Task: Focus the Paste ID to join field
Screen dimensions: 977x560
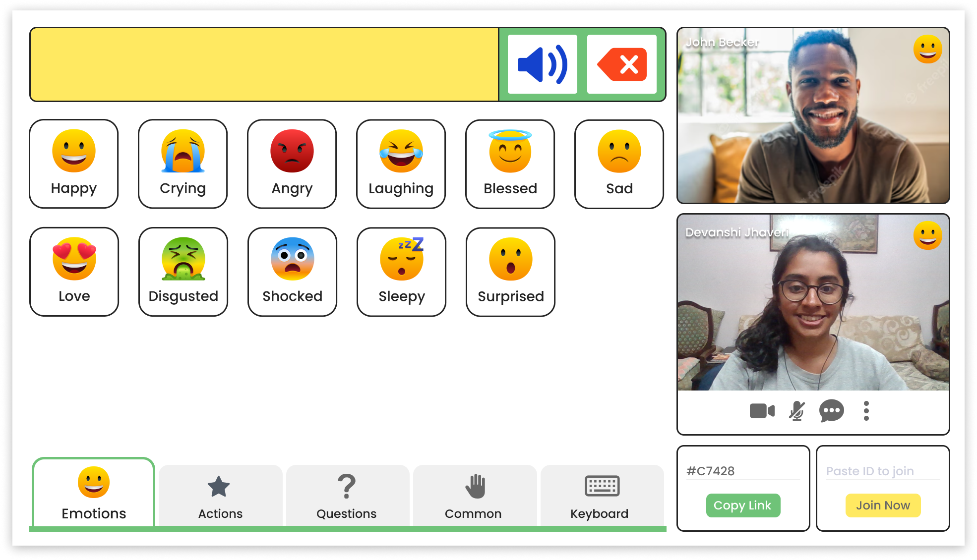Action: [883, 471]
